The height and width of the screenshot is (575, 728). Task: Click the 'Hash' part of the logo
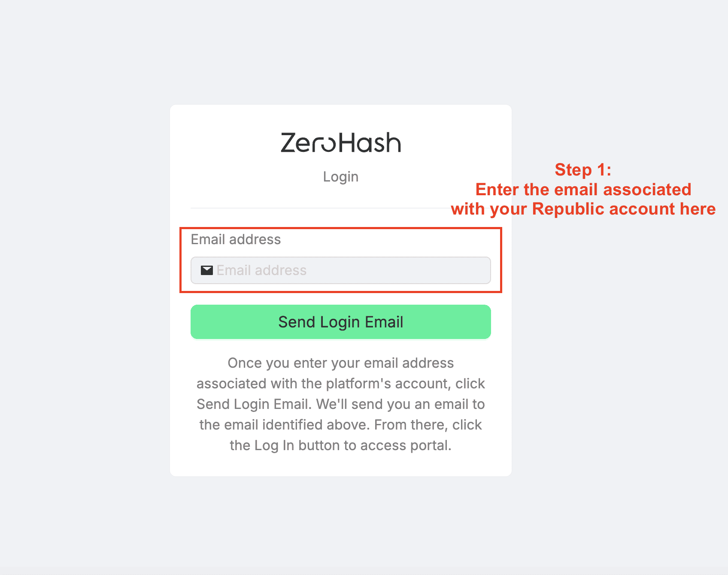click(370, 142)
